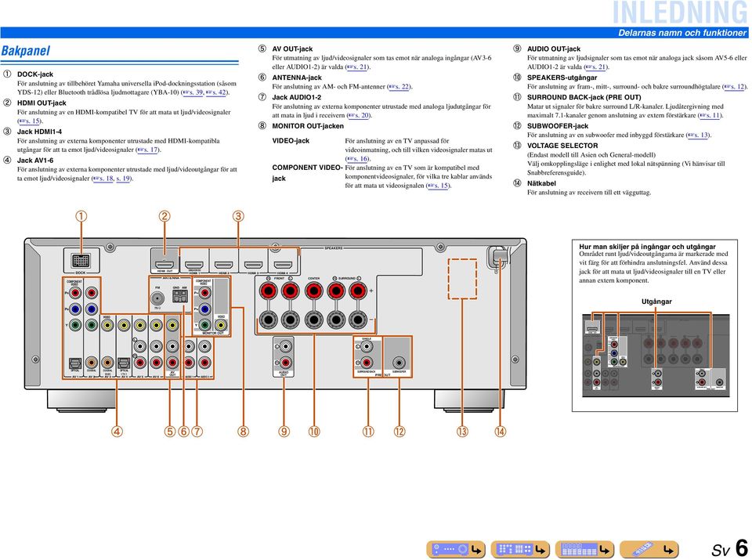Click the ANTENNA-jack heading
The image size is (752, 560).
coord(297,78)
